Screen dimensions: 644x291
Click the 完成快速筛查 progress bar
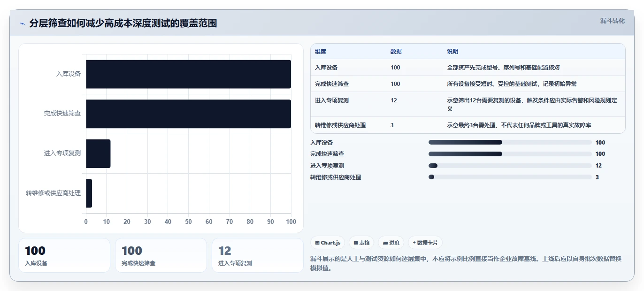click(510, 154)
